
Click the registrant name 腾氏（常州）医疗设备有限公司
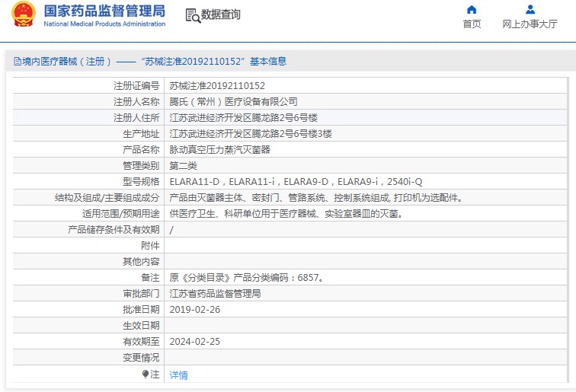click(x=233, y=102)
